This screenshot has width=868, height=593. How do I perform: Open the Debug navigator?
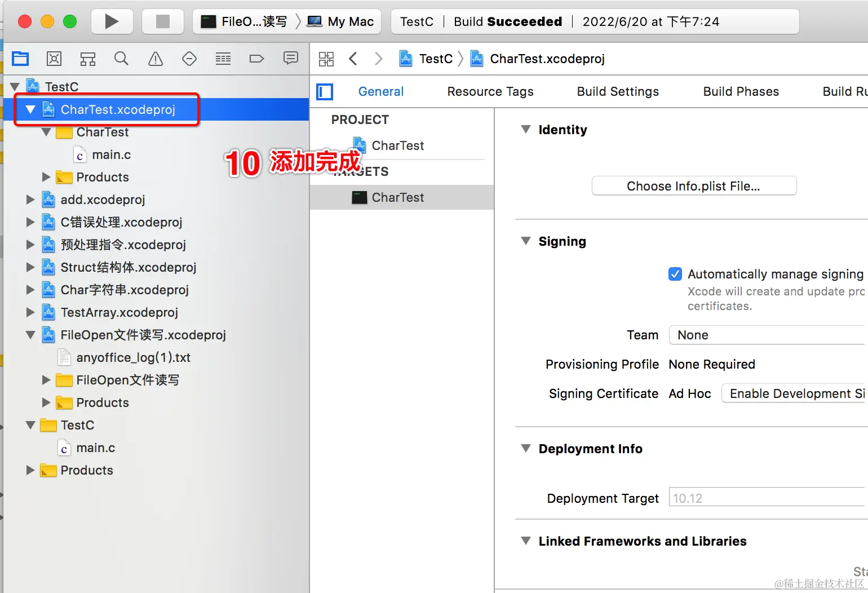[223, 58]
